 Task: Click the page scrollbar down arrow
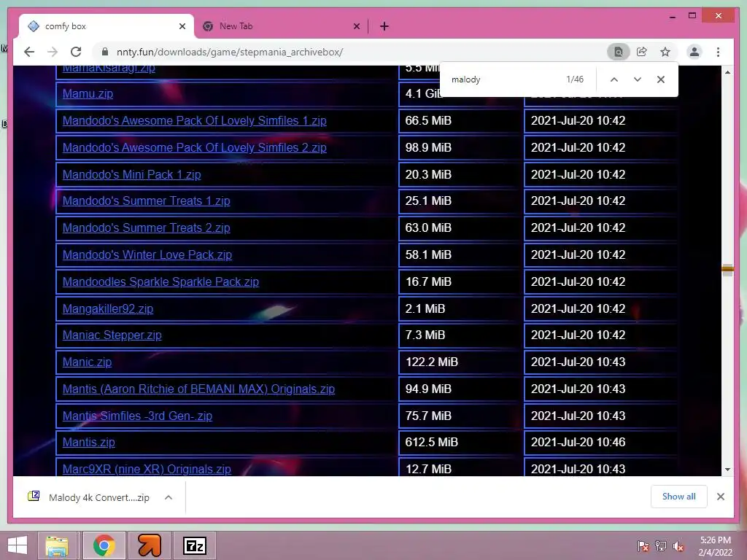tap(727, 470)
